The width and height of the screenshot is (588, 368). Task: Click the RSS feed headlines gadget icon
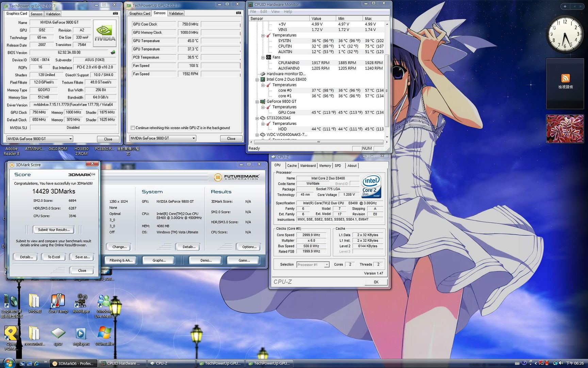coord(565,78)
